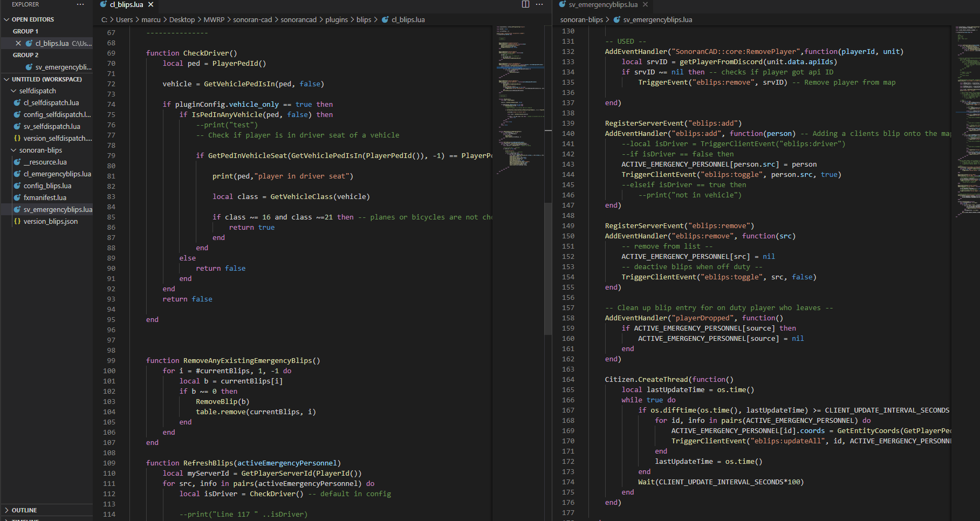The width and height of the screenshot is (980, 521).
Task: Open Explorer's Views and More Actions ellipsis
Action: click(80, 4)
